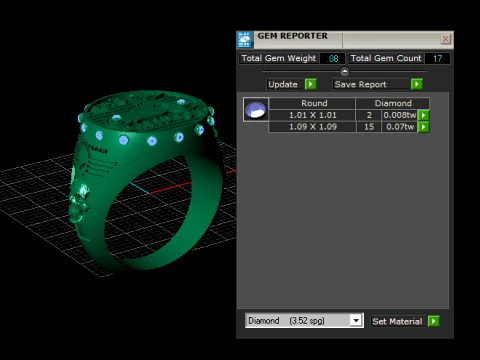The width and height of the screenshot is (480, 360).
Task: Select the 1.09 X 1.09 size cell
Action: pyautogui.click(x=312, y=127)
